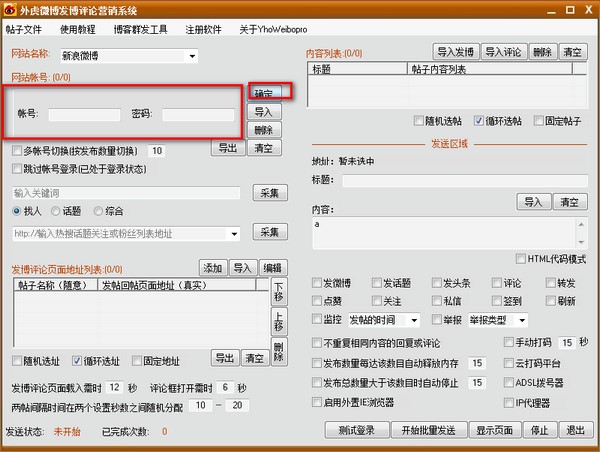The width and height of the screenshot is (600, 452).
Task: Tick the 发微博 checkbox
Action: tap(317, 283)
